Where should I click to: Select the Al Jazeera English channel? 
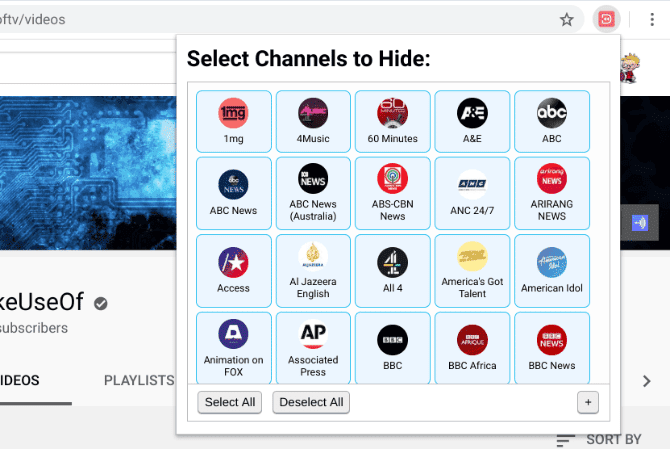point(313,271)
